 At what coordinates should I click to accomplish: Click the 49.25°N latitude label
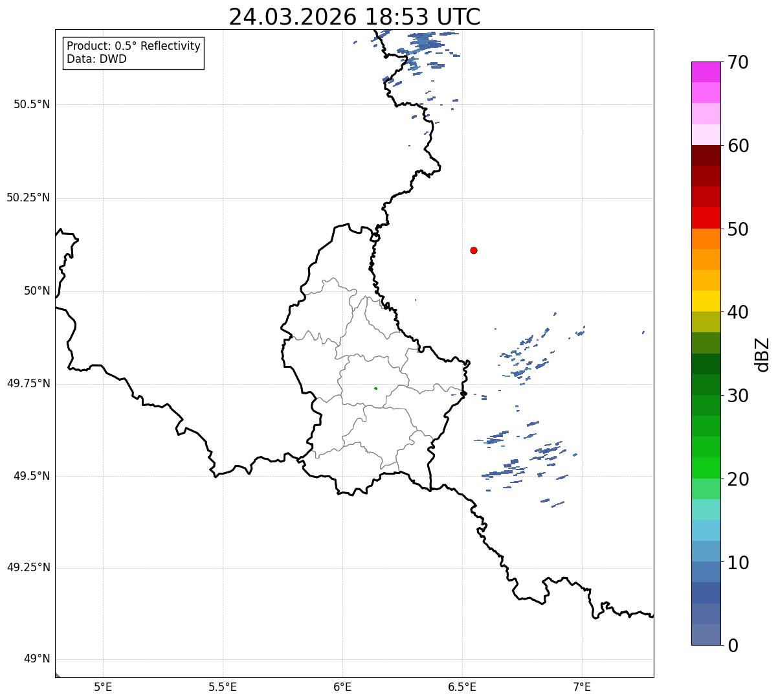(x=28, y=567)
